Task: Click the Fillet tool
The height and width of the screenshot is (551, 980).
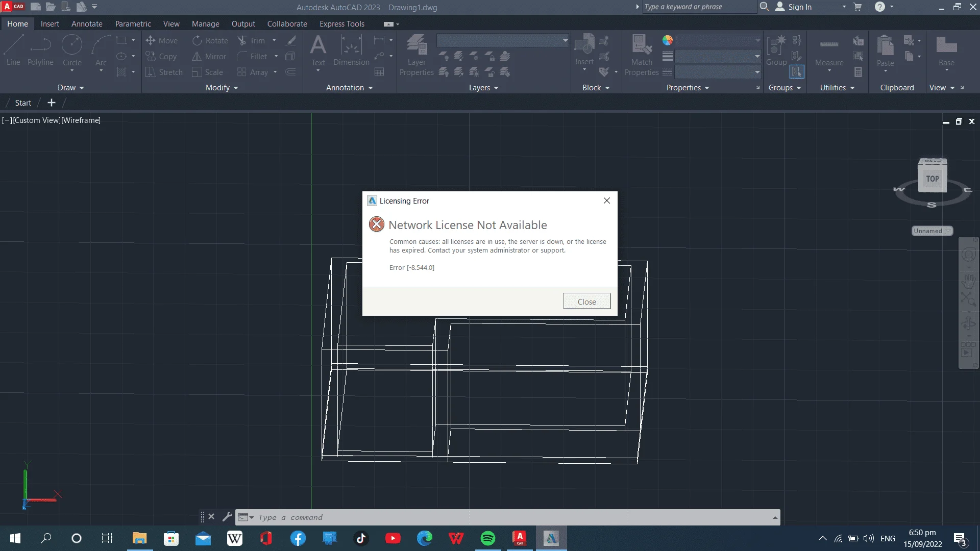Action: coord(252,56)
